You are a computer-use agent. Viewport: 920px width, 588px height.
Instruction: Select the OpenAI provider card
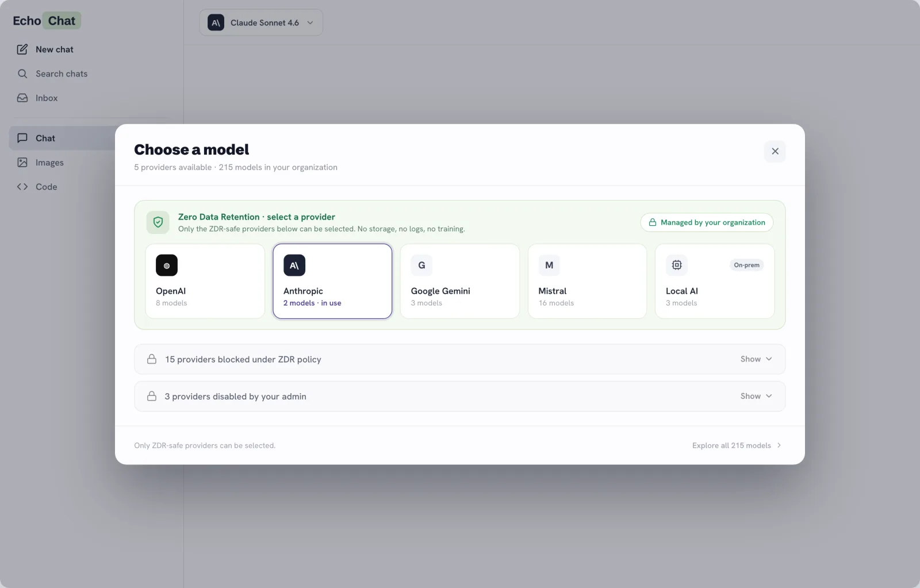click(x=205, y=281)
